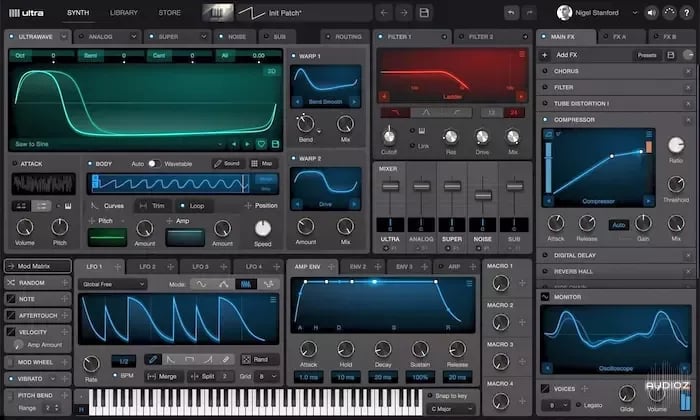The height and width of the screenshot is (420, 700).
Task: Choose the triangle envelope LFO mode icon
Action: (223, 284)
